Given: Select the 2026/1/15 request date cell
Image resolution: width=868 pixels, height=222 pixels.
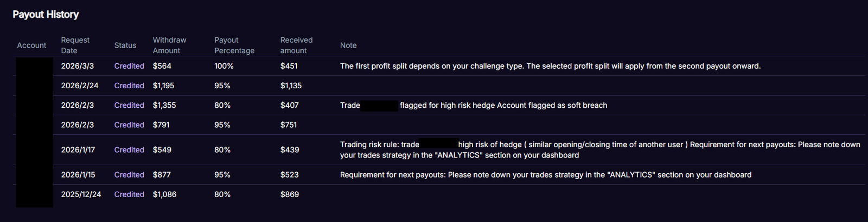Looking at the screenshot, I should pyautogui.click(x=78, y=175).
